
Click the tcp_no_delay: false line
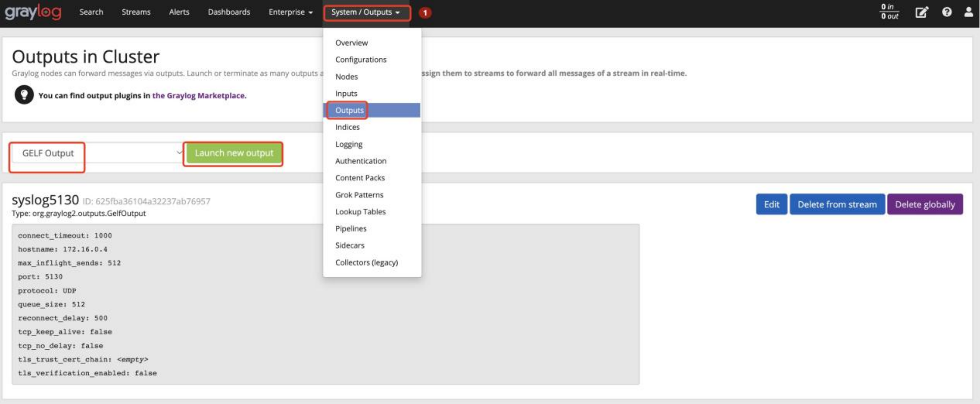click(x=60, y=346)
